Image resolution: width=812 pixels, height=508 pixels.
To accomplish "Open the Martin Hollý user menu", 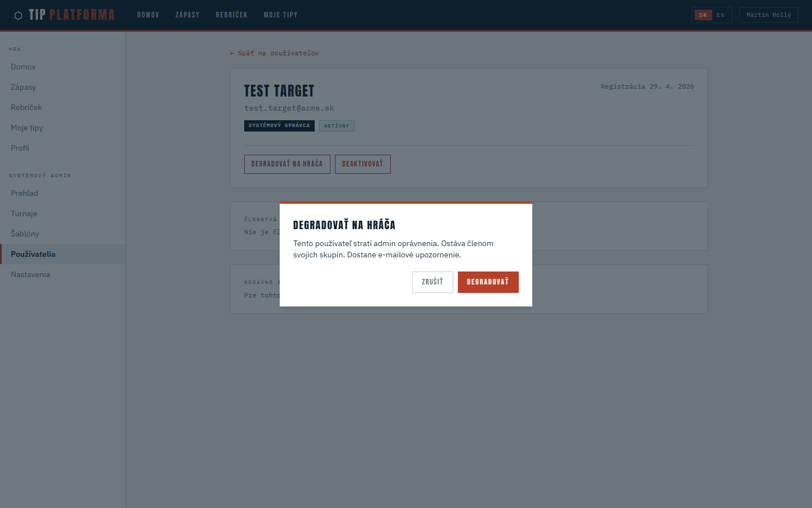I will pos(768,15).
